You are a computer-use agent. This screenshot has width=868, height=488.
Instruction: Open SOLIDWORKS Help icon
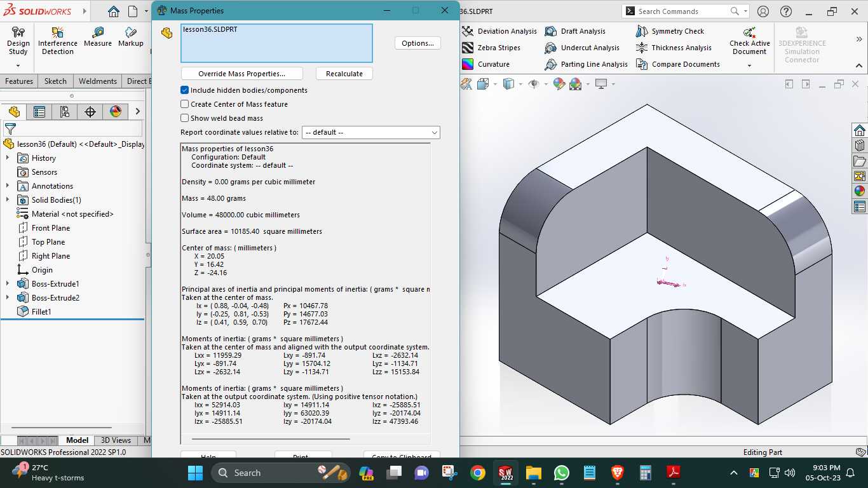tap(785, 11)
